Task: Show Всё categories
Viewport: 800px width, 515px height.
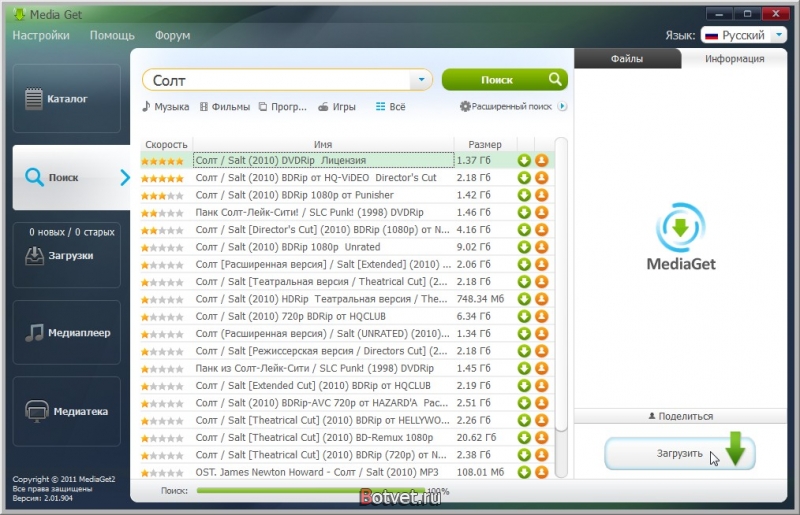Action: point(390,106)
